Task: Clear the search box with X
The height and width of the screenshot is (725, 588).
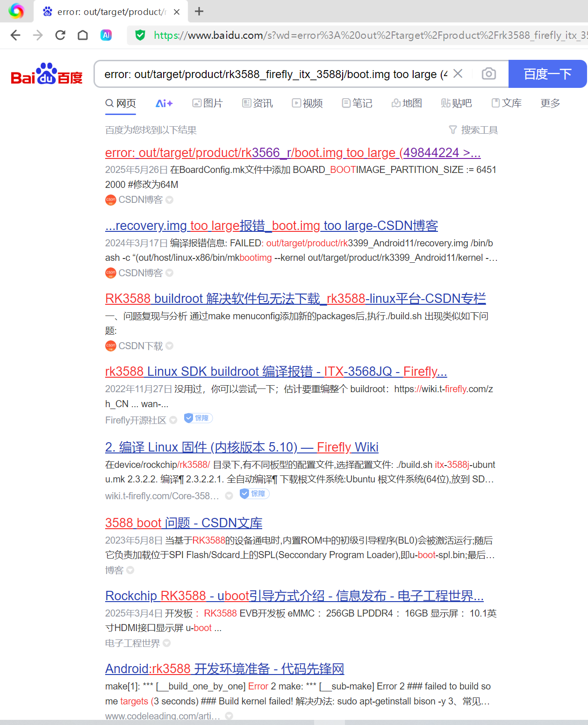Action: click(458, 73)
